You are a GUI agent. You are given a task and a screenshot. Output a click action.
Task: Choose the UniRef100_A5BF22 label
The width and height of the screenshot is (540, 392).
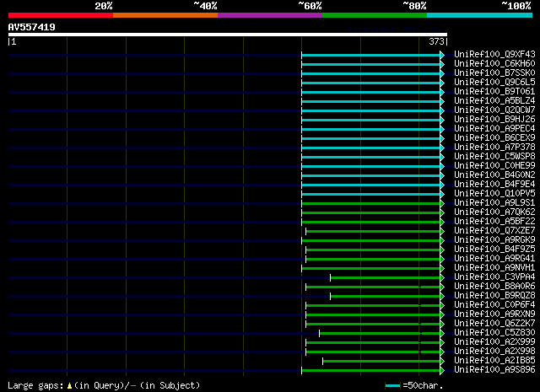point(494,222)
